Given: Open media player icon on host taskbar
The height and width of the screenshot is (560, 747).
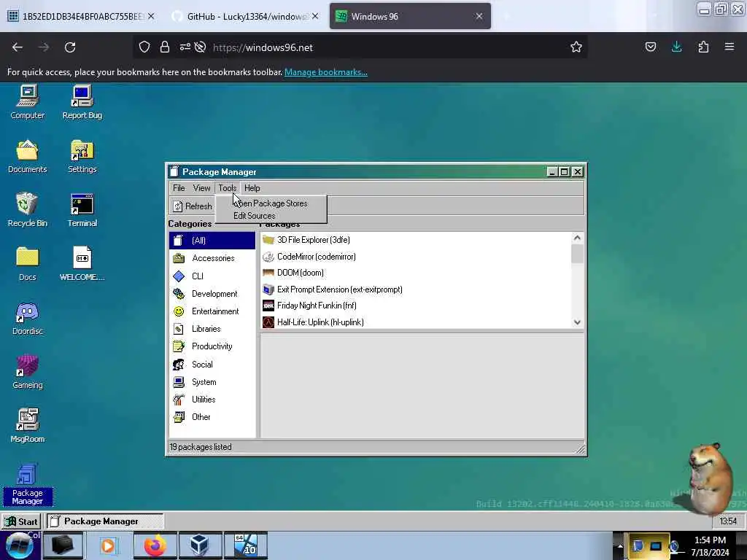Looking at the screenshot, I should tap(109, 545).
